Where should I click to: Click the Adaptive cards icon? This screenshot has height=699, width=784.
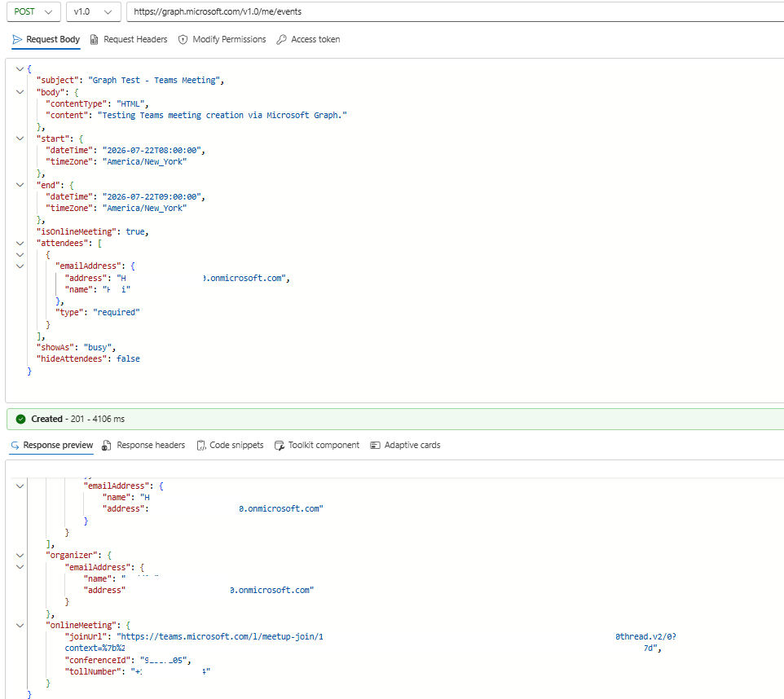click(375, 445)
